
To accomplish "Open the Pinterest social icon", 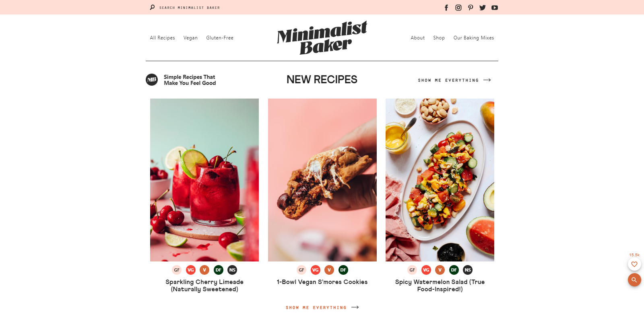I will pos(471,8).
